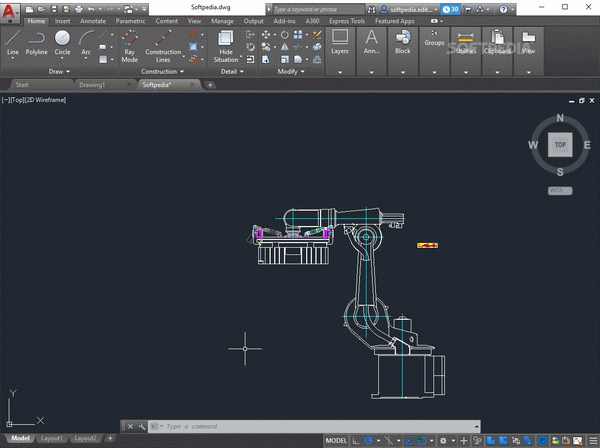Click the Hide Situation tool
This screenshot has height=448, width=600.
226,46
